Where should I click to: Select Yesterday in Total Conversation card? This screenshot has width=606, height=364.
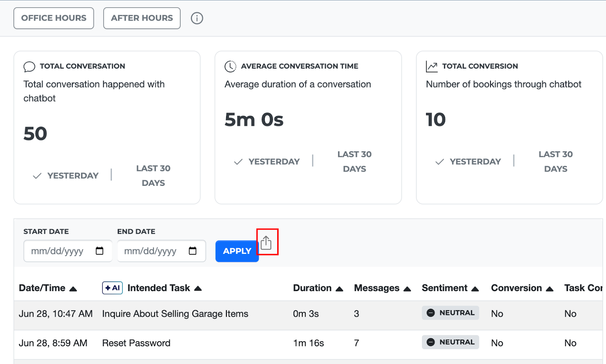[x=72, y=176]
